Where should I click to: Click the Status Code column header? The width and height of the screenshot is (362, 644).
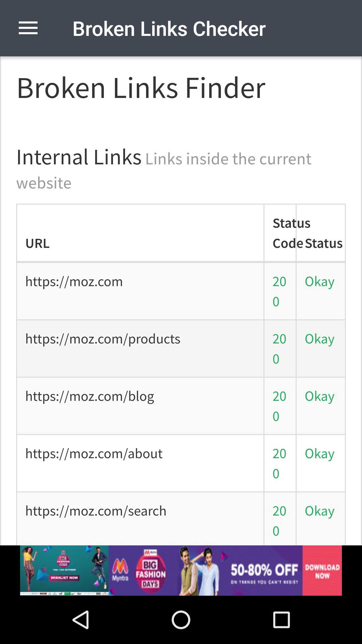tap(288, 233)
